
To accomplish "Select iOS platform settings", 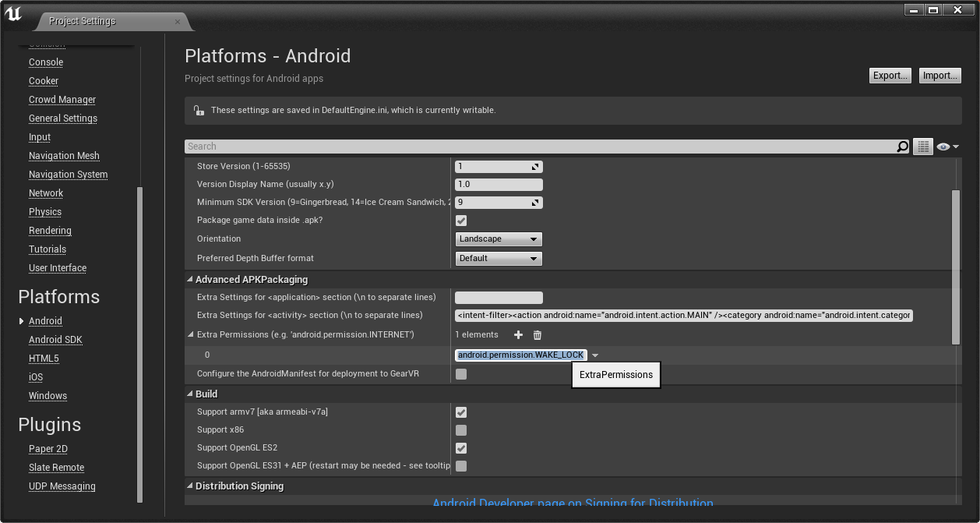I will 36,377.
